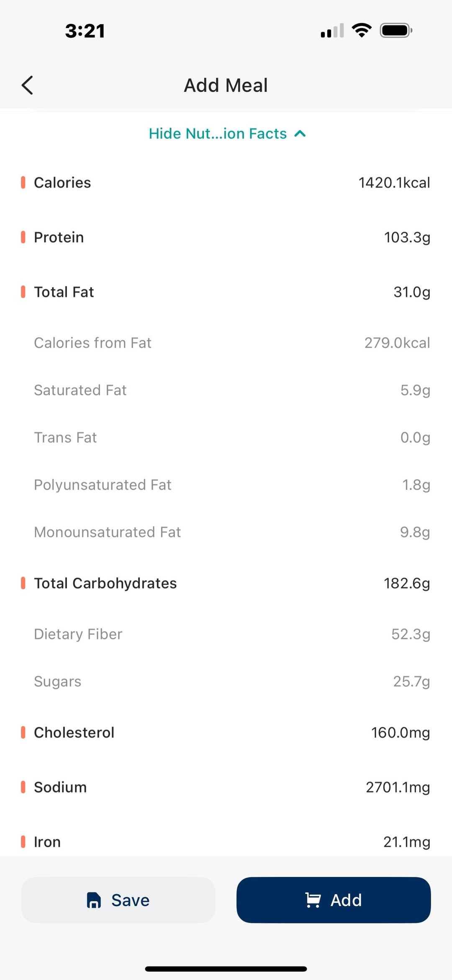The height and width of the screenshot is (980, 452).
Task: Click the shopping cart icon
Action: coord(313,900)
